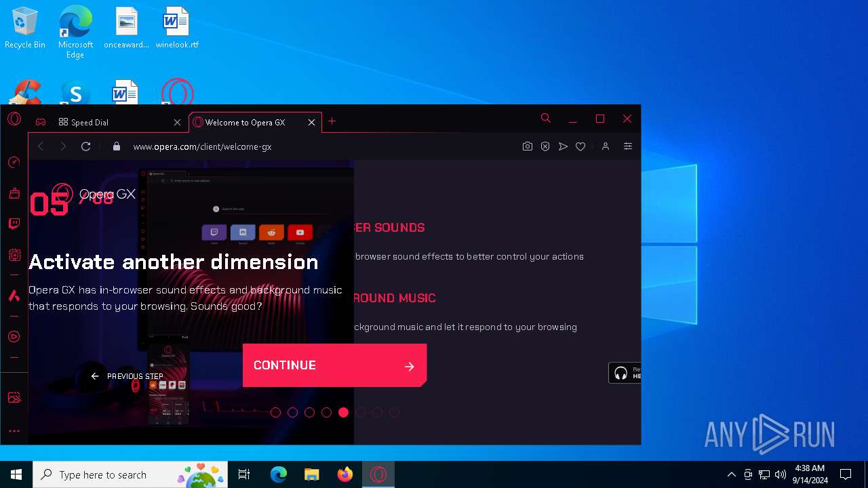Viewport: 868px width, 488px height.
Task: Click the Activate another dimension heading
Action: click(173, 262)
